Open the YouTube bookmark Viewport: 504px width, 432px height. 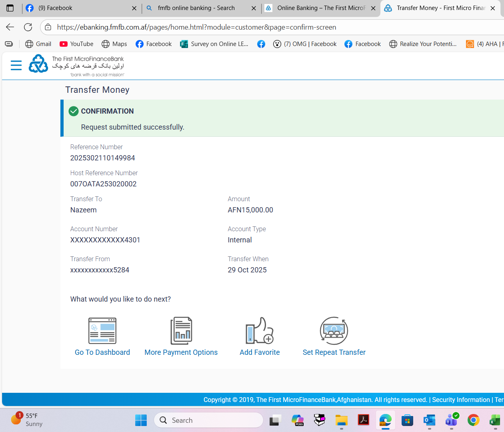click(76, 44)
